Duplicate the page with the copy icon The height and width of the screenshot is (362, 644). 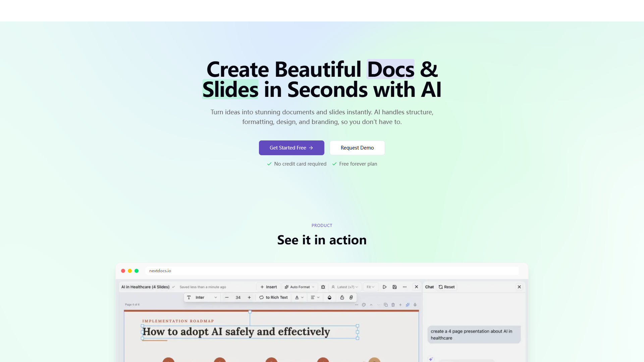click(x=386, y=305)
